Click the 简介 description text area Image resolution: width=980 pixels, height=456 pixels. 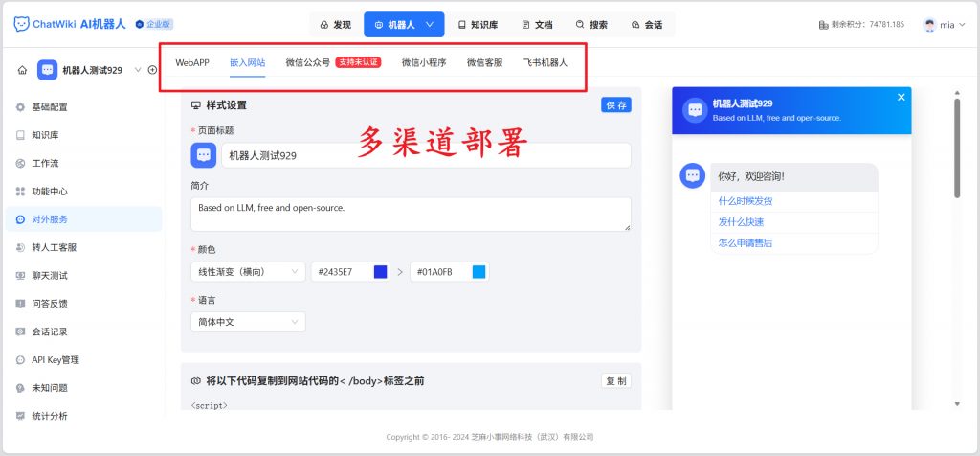tap(411, 215)
